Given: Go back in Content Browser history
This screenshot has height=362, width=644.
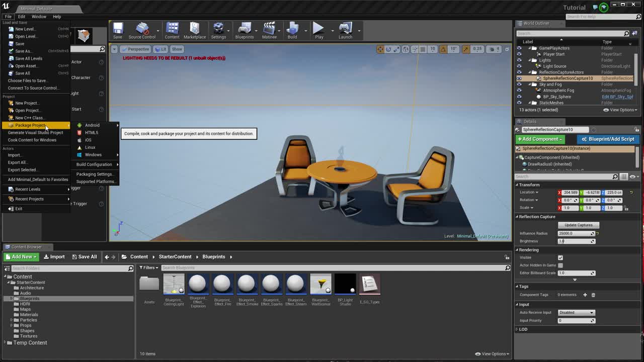Looking at the screenshot, I should pos(107,257).
